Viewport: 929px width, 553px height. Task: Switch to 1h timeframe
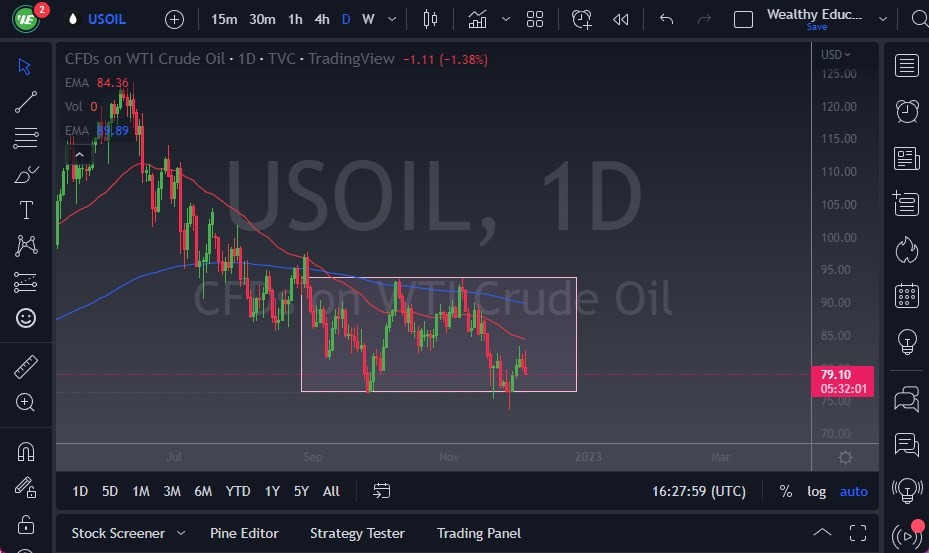tap(295, 20)
